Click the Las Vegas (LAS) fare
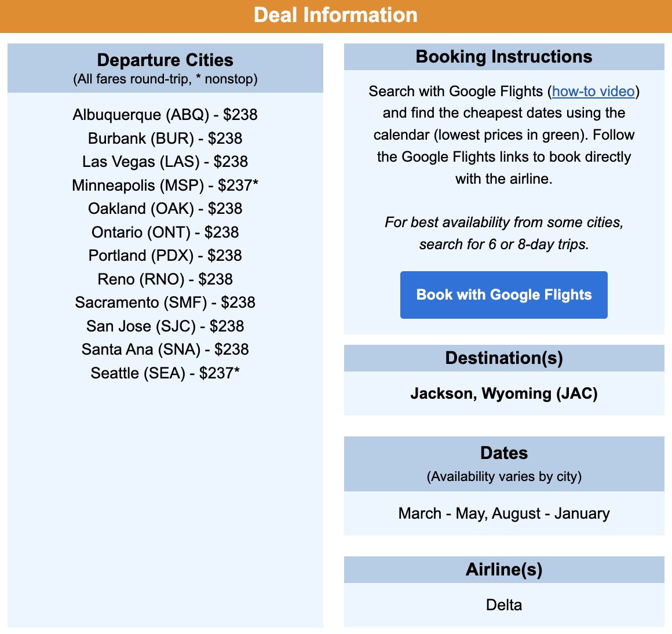672x634 pixels. pos(165,162)
